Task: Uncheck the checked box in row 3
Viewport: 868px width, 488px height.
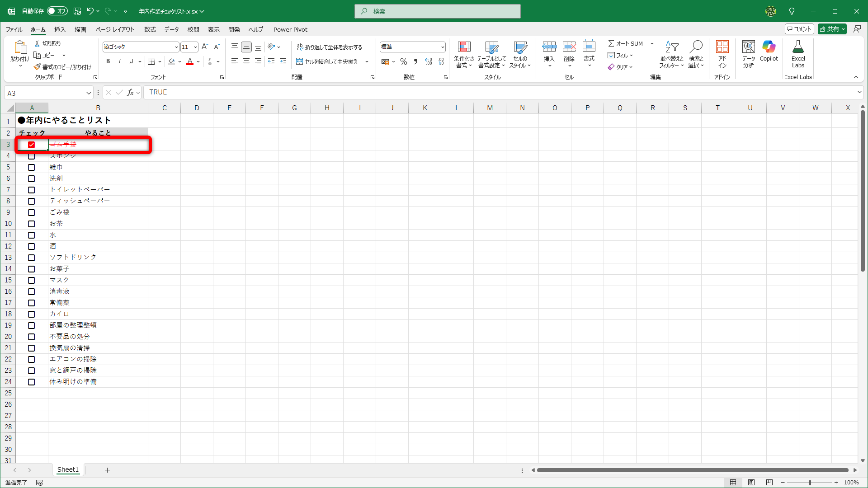Action: tap(31, 145)
